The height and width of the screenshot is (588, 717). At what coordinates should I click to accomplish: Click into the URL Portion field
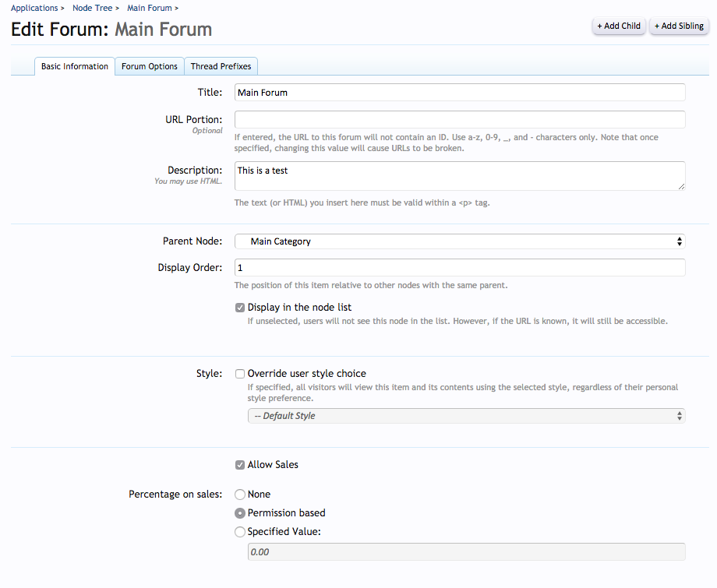(x=460, y=120)
